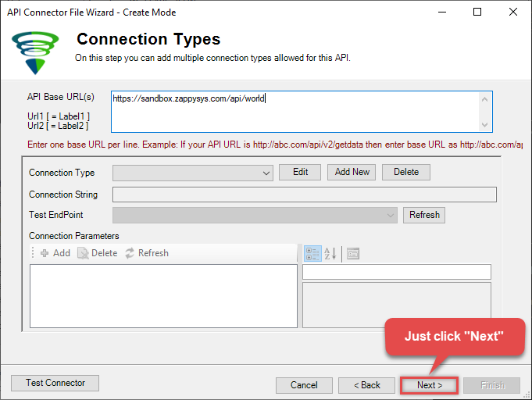The image size is (532, 400).
Task: Click the Test Connector button
Action: [55, 383]
